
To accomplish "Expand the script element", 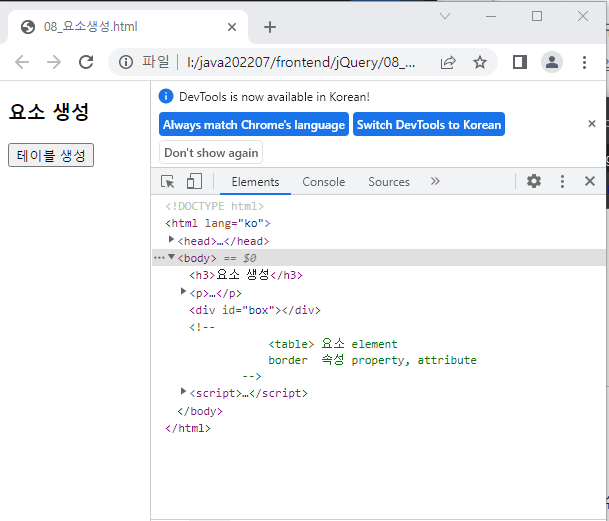I will 183,391.
